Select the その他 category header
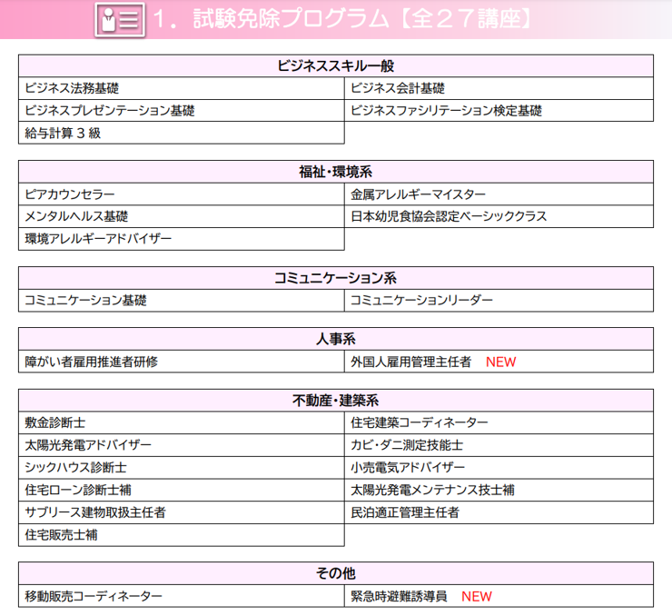 pos(336,573)
